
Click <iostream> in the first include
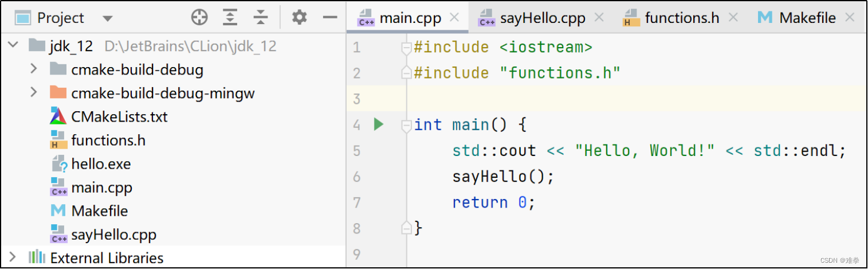(545, 47)
